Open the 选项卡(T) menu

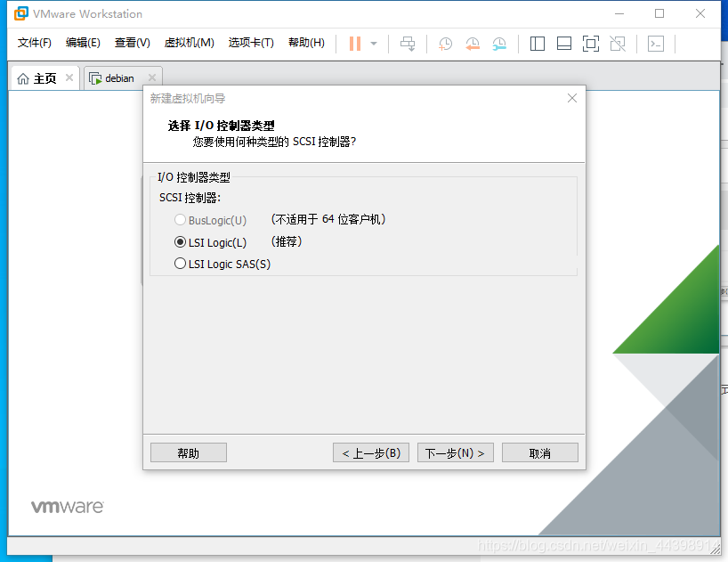(251, 43)
